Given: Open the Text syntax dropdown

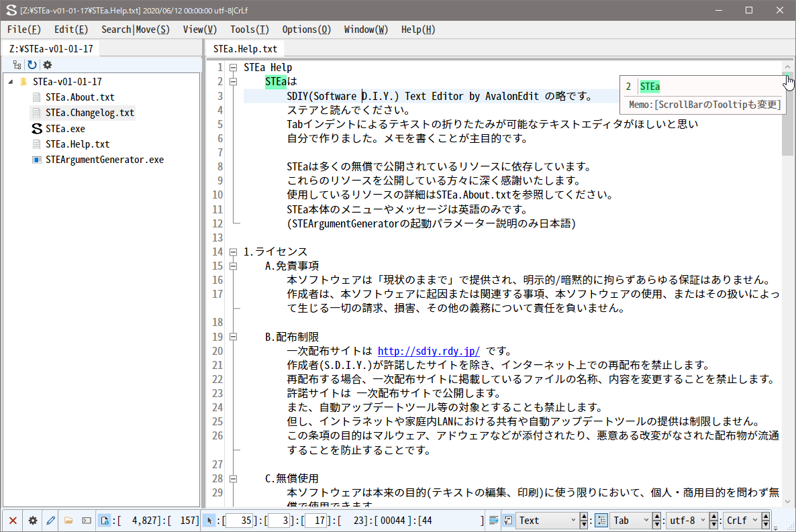Looking at the screenshot, I should click(x=547, y=521).
